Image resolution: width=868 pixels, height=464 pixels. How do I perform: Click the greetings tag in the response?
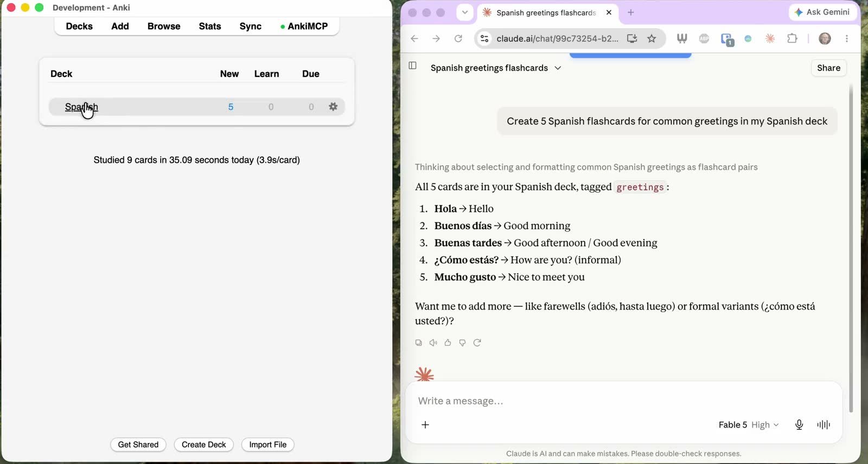640,187
